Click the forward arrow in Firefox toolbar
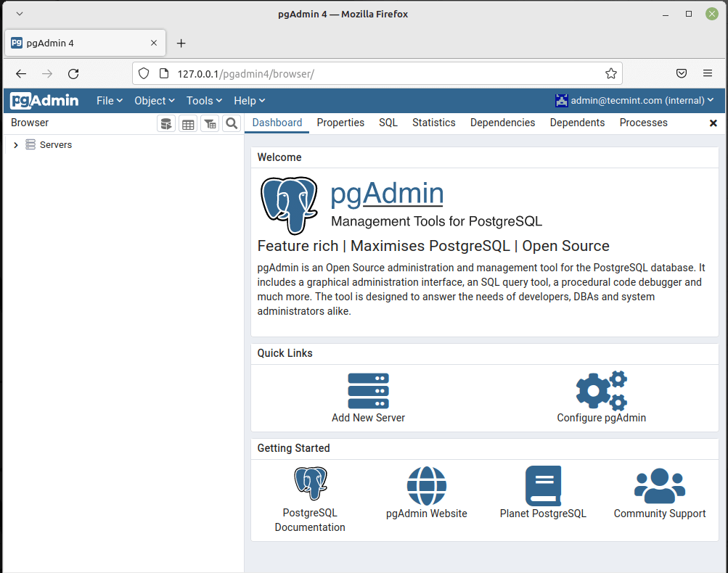Screen dimensions: 728x573 pyautogui.click(x=47, y=74)
